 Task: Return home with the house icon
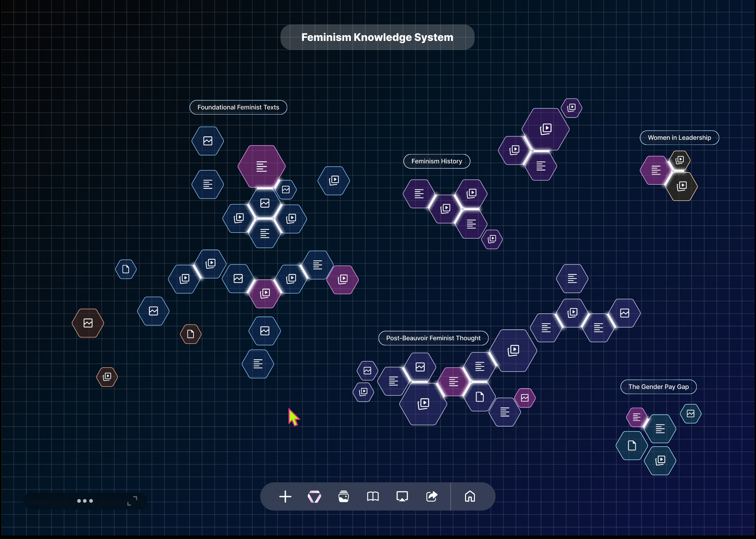point(470,497)
